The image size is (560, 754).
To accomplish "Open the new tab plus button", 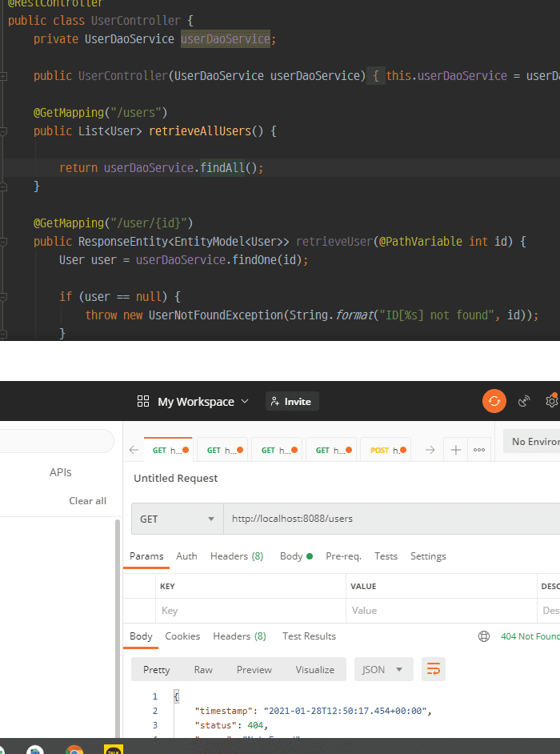I will click(456, 450).
